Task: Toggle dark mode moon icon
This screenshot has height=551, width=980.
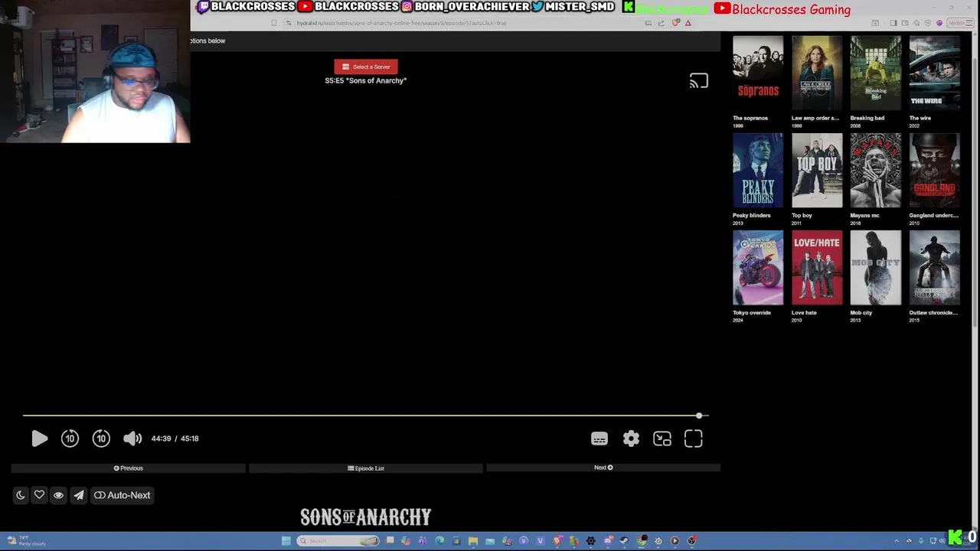Action: click(21, 495)
